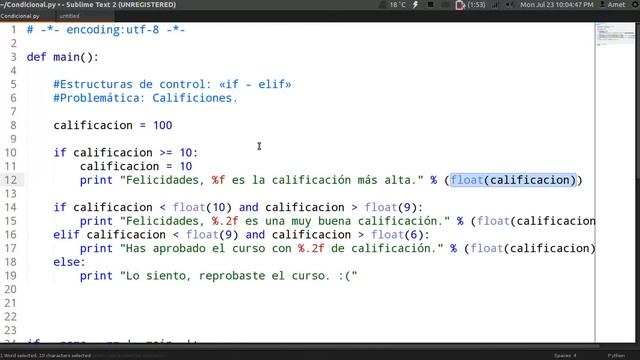Switch to the untitled tab

tap(84, 16)
